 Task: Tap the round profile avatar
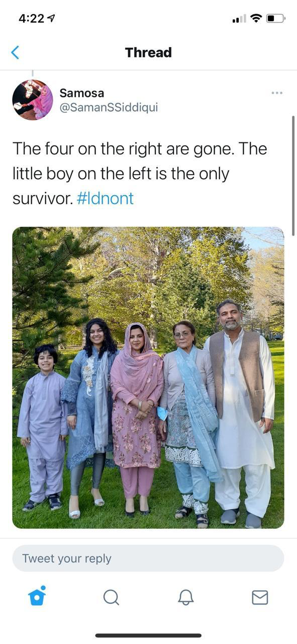point(33,100)
